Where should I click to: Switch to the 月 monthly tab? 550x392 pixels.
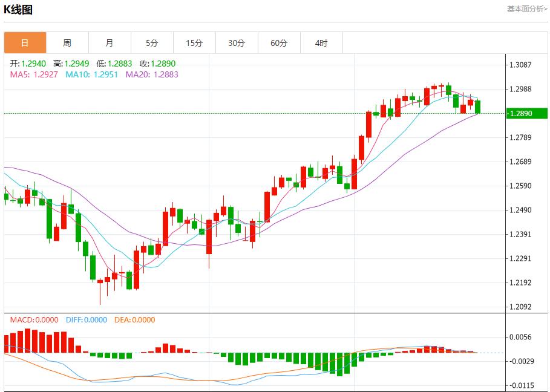click(x=110, y=43)
